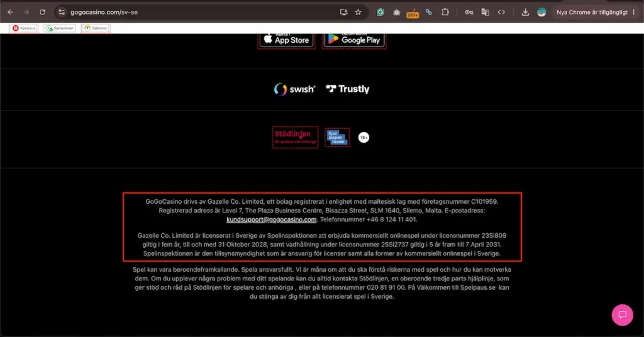The height and width of the screenshot is (337, 644).
Task: Open the Grammarly extension
Action: click(x=380, y=13)
